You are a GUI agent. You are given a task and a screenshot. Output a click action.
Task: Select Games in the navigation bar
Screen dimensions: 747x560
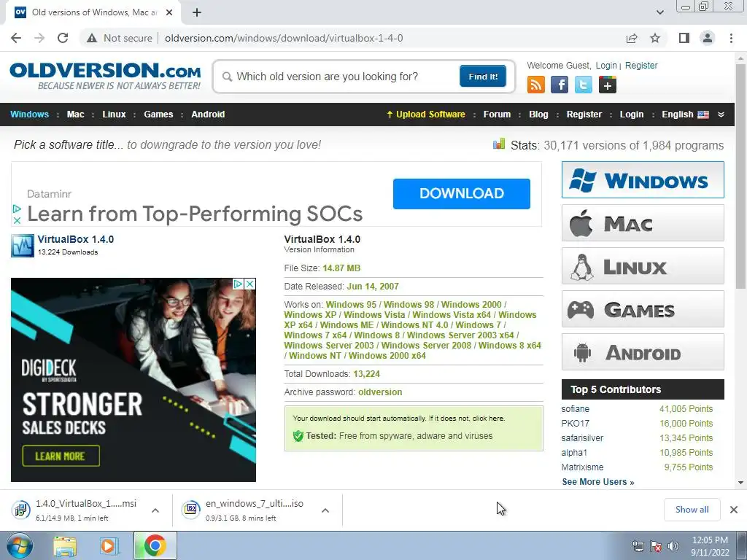[158, 114]
